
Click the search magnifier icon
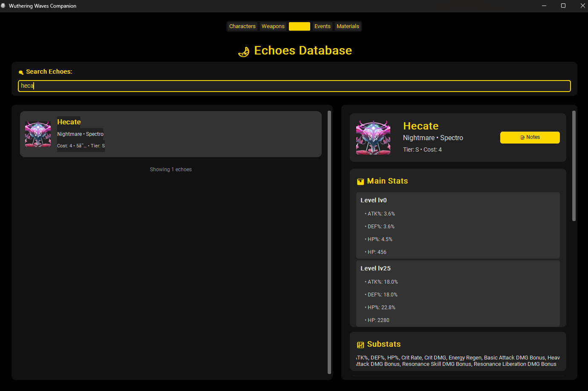click(21, 72)
